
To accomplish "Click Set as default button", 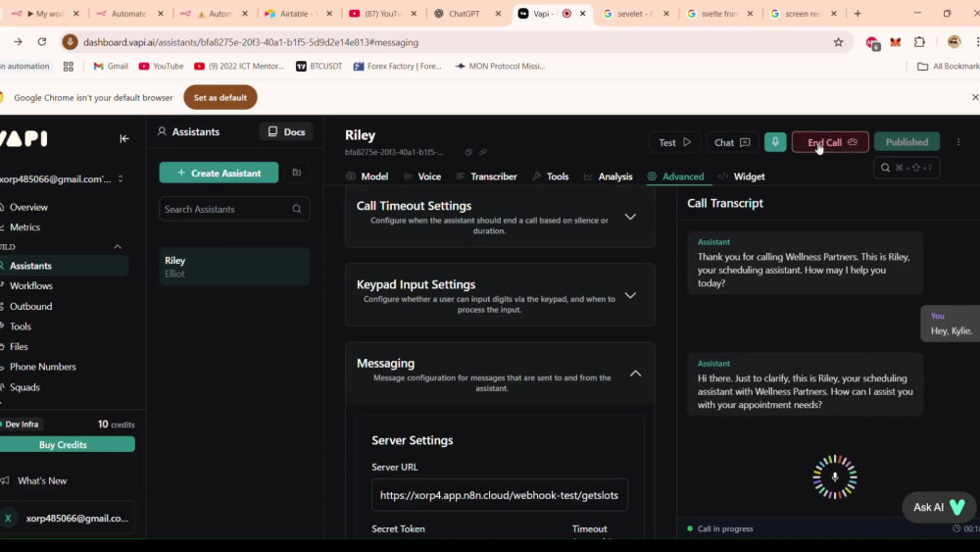I will 220,97.
